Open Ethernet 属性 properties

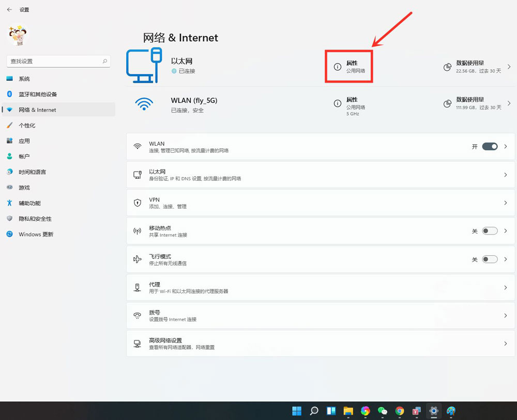click(x=349, y=66)
